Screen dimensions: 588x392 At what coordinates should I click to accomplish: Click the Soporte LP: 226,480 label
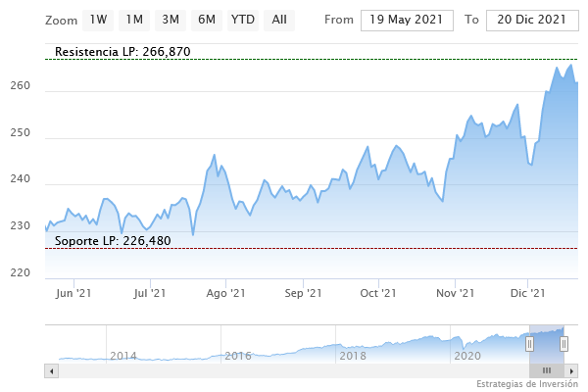(x=113, y=240)
